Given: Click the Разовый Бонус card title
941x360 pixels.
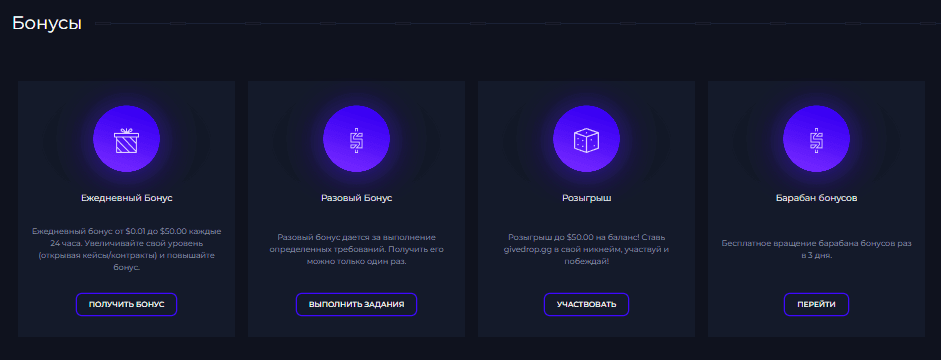Looking at the screenshot, I should (x=356, y=198).
